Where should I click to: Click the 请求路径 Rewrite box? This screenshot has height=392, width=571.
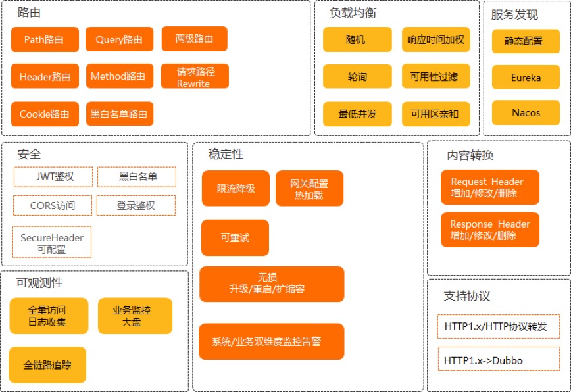(195, 76)
